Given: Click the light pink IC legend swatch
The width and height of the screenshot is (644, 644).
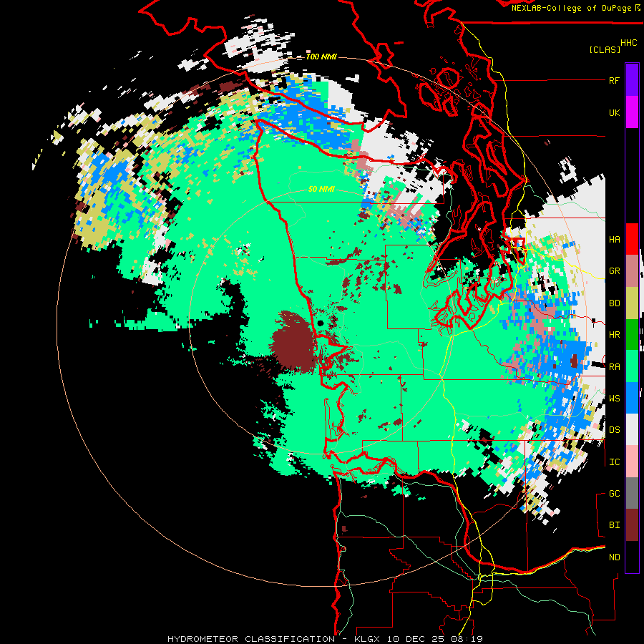Looking at the screenshot, I should tap(632, 462).
